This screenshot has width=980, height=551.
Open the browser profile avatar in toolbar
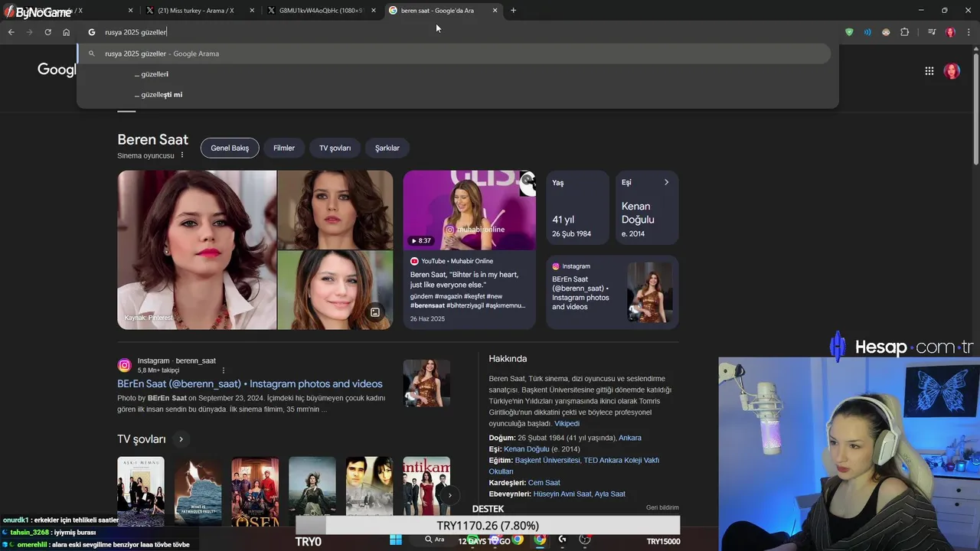950,32
